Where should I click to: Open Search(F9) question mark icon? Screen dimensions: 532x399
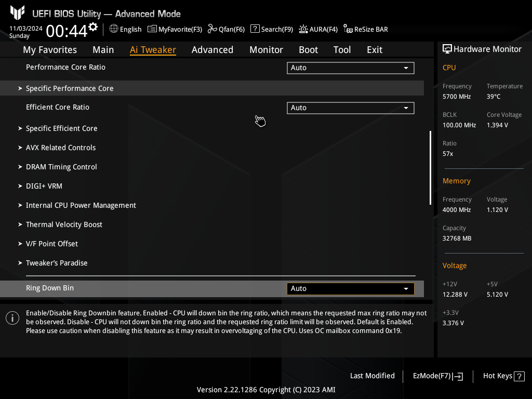coord(255,29)
